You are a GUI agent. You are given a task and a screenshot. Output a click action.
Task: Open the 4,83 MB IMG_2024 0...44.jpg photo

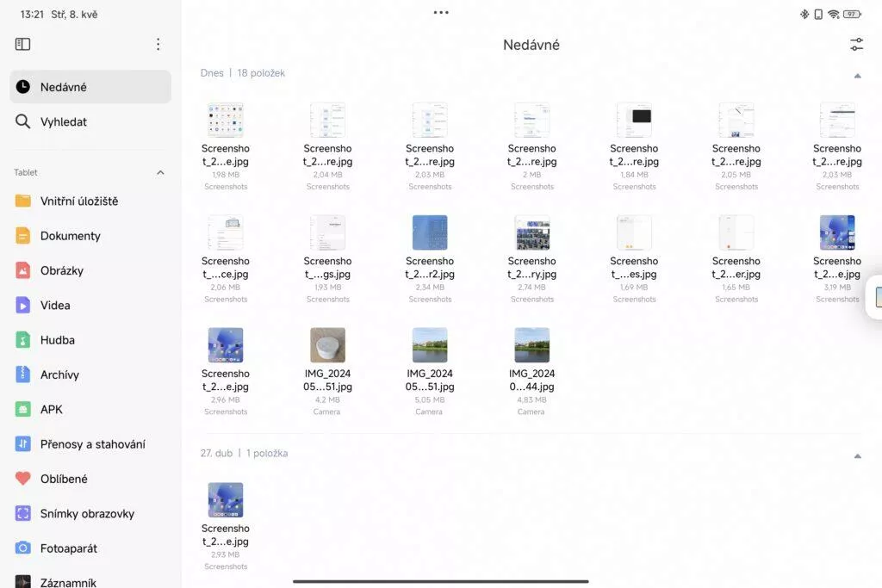point(532,344)
